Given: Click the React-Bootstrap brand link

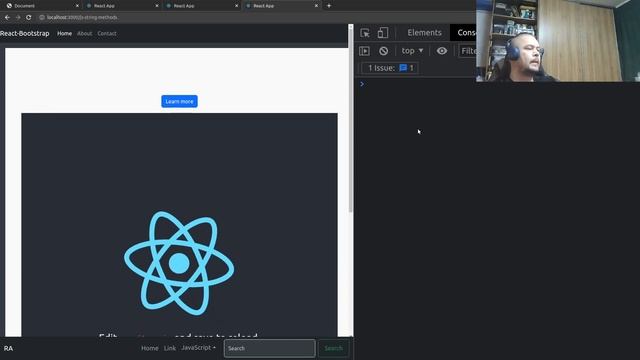Looking at the screenshot, I should (x=24, y=33).
